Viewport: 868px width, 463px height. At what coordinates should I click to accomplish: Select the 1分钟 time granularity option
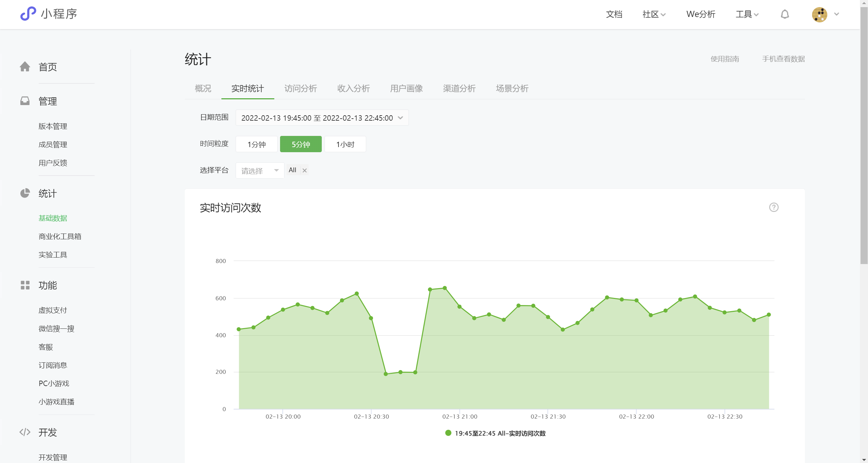tap(256, 144)
